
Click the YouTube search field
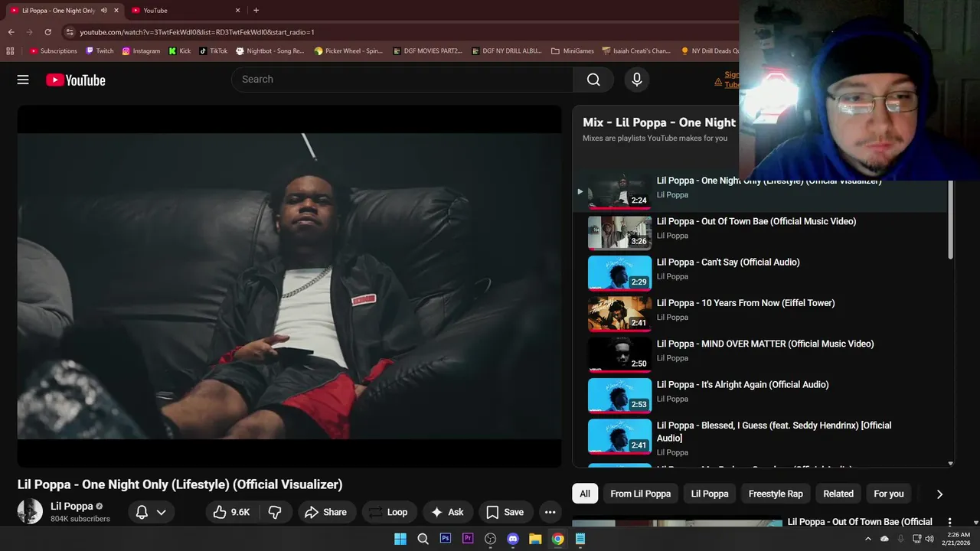(402, 80)
